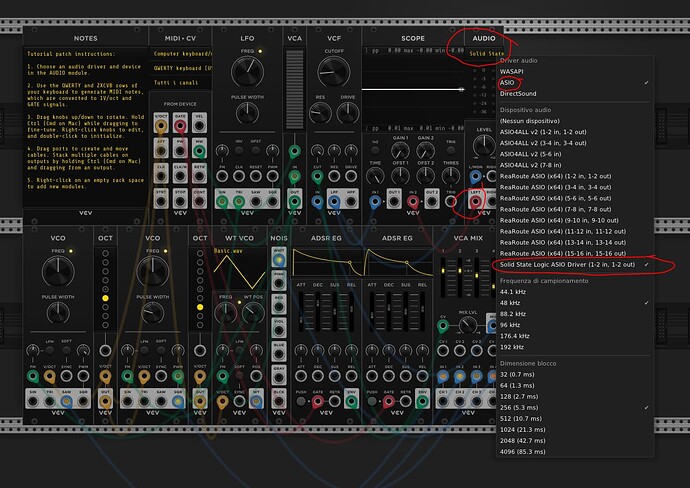
Task: Choose ASIO4ALL v2 (1-2 in, 1-2 out)
Action: click(x=574, y=132)
